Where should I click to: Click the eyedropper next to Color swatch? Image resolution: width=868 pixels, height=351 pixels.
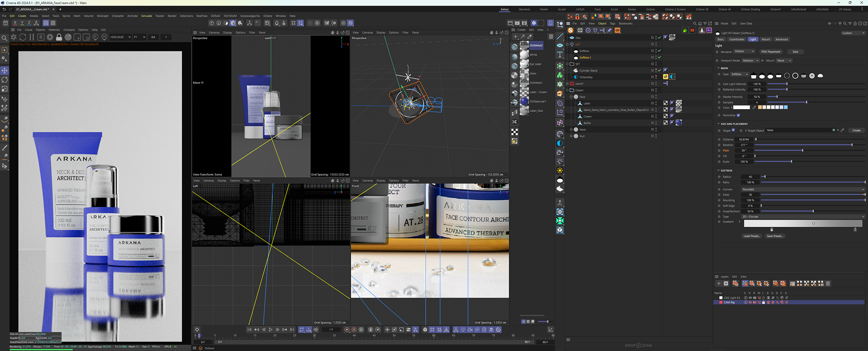(x=754, y=108)
